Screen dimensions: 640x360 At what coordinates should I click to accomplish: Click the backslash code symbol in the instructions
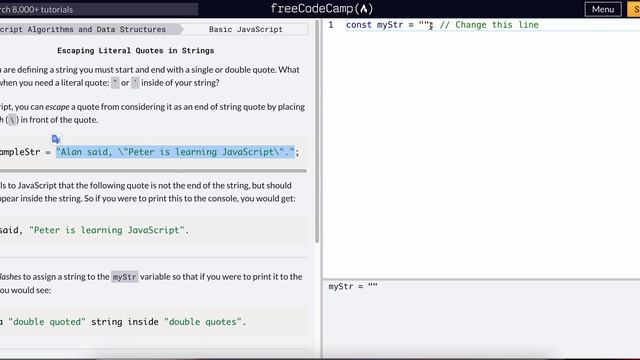point(12,120)
